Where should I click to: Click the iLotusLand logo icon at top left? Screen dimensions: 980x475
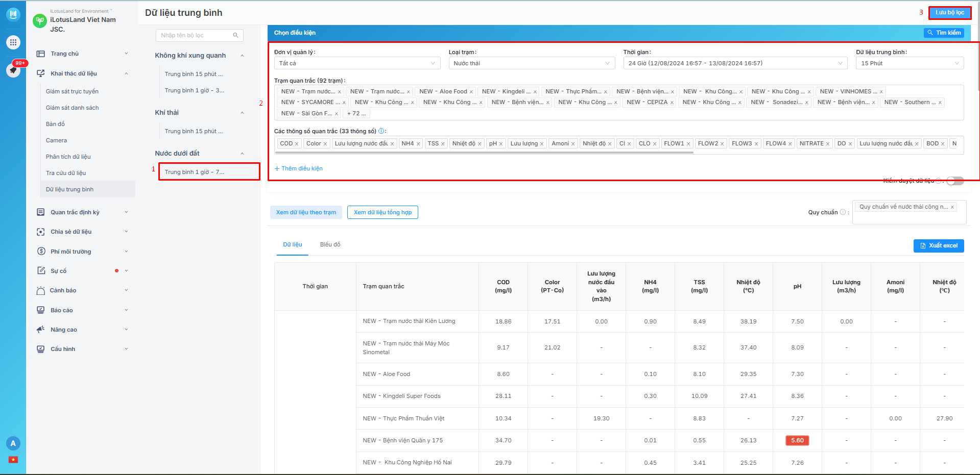pyautogui.click(x=13, y=14)
